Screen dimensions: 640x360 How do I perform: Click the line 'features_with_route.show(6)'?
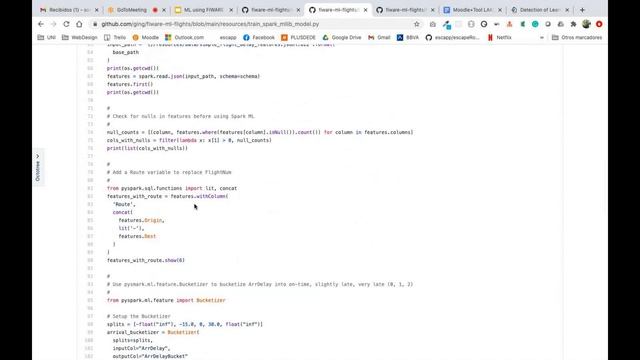tap(146, 260)
